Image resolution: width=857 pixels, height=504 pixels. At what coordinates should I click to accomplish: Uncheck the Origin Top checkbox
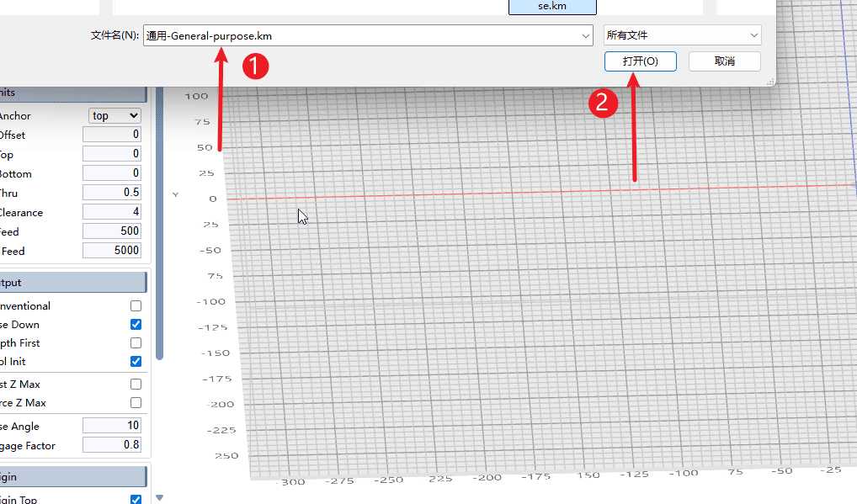tap(136, 500)
